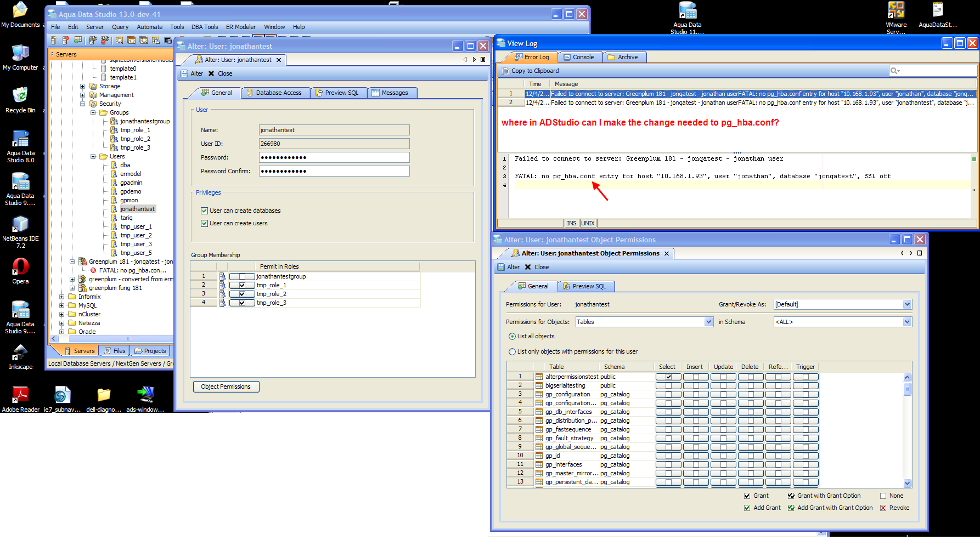Image resolution: width=980 pixels, height=540 pixels.
Task: Click the permissions table scroll down arrow
Action: (x=908, y=484)
